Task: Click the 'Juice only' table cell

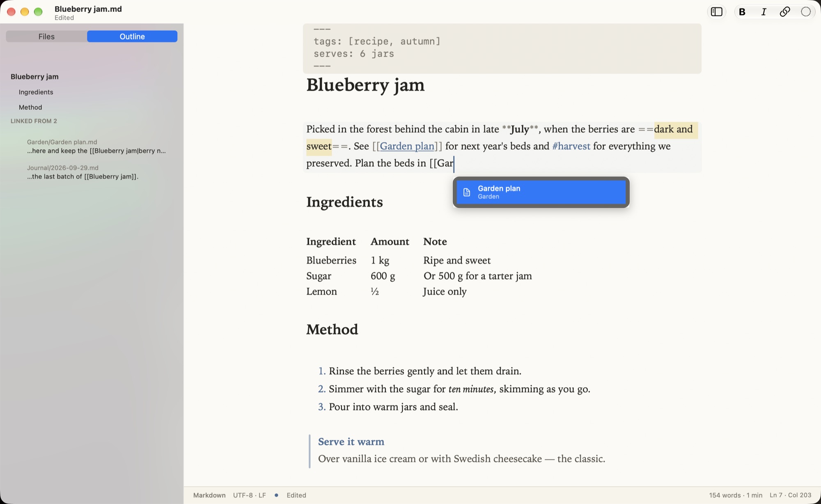Action: pyautogui.click(x=445, y=291)
